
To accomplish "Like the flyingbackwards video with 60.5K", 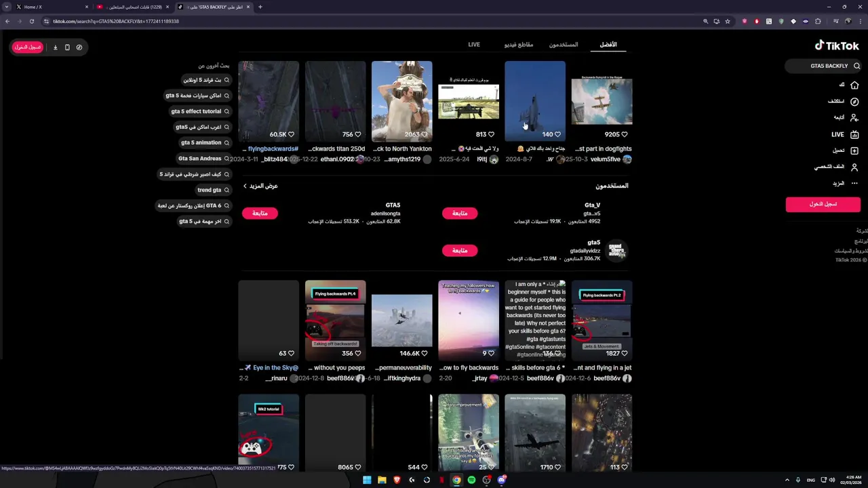I will coord(292,134).
